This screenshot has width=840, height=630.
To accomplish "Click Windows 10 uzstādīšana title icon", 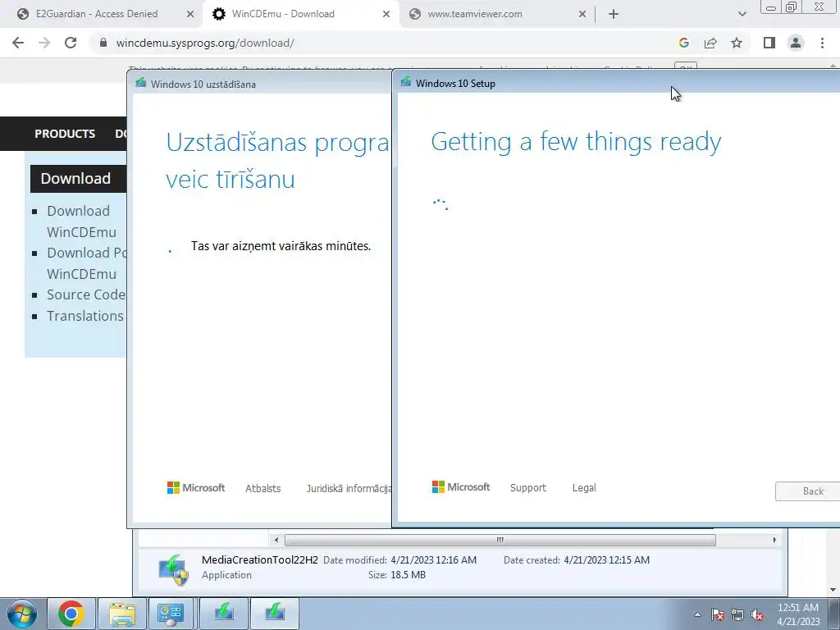I will tap(140, 83).
